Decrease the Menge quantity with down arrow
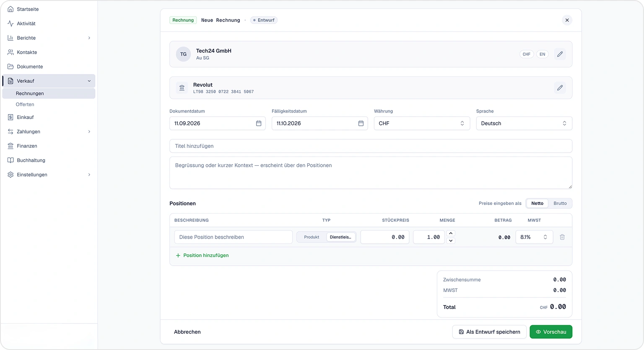Viewport: 644px width, 350px height. (451, 241)
